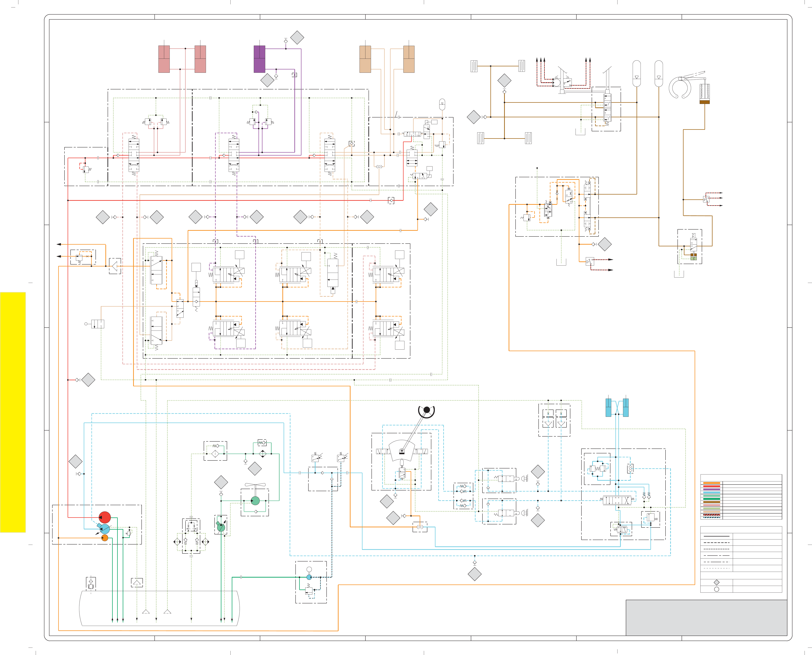Click the left pink hydraulic cylinder
This screenshot has height=655, width=812.
164,59
